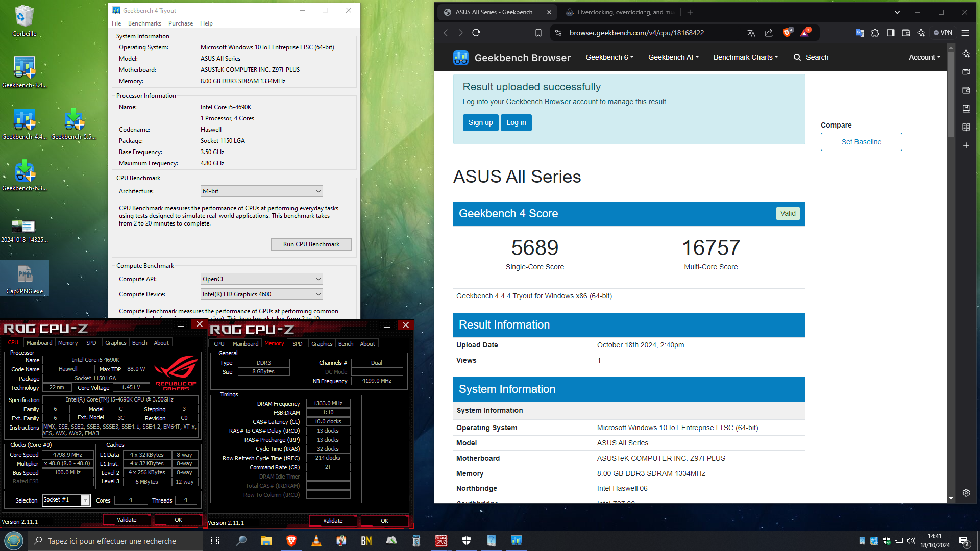The width and height of the screenshot is (980, 551).
Task: Click the Set Baseline button
Action: 861,142
